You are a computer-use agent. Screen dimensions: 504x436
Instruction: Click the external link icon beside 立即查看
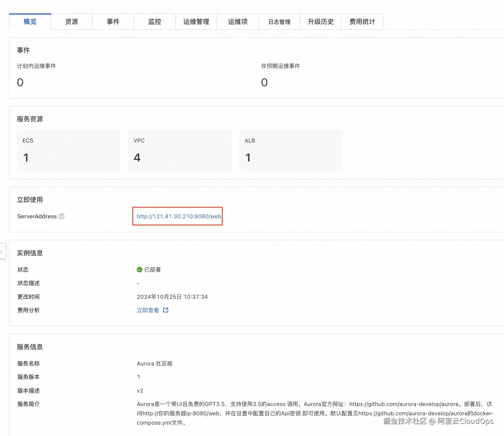[166, 310]
